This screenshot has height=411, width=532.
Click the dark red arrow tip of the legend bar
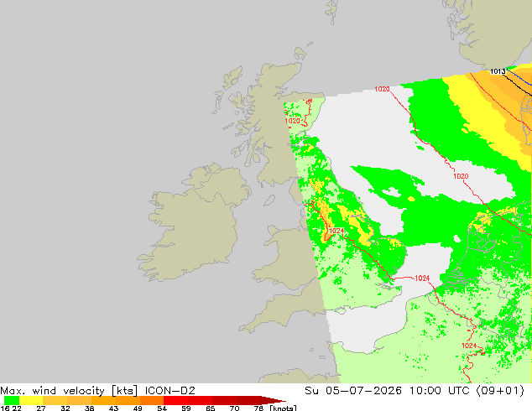pos(274,400)
